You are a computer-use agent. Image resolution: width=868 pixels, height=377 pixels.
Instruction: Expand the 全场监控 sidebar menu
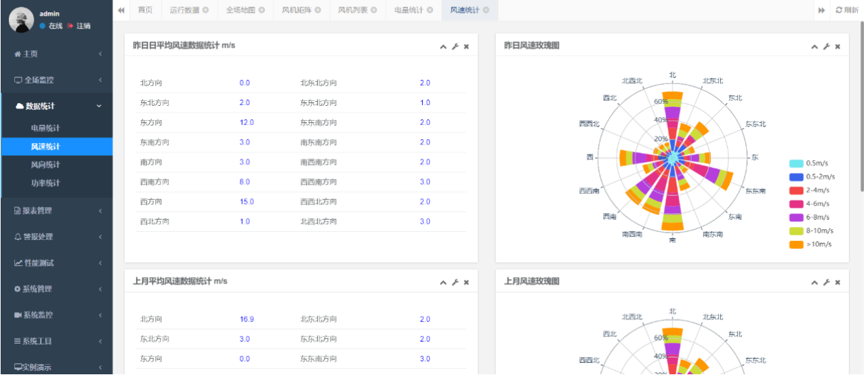[x=56, y=80]
